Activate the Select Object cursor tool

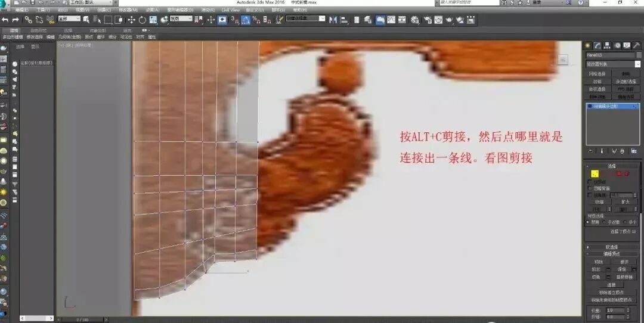(x=86, y=19)
